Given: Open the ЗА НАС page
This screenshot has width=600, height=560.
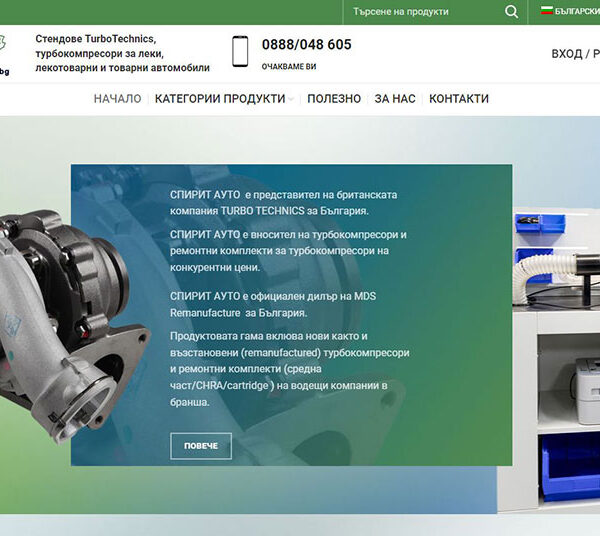Looking at the screenshot, I should [395, 99].
